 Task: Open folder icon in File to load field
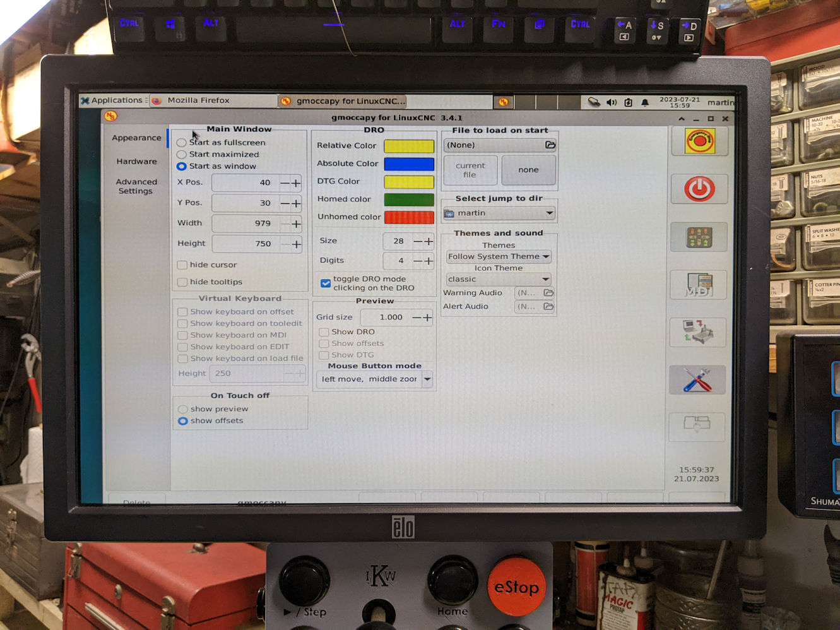(550, 145)
